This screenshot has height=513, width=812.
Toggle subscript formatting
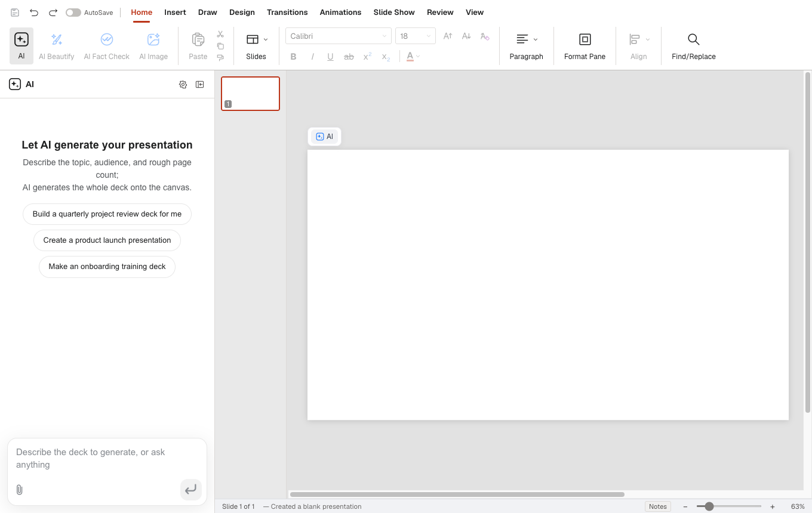point(386,57)
